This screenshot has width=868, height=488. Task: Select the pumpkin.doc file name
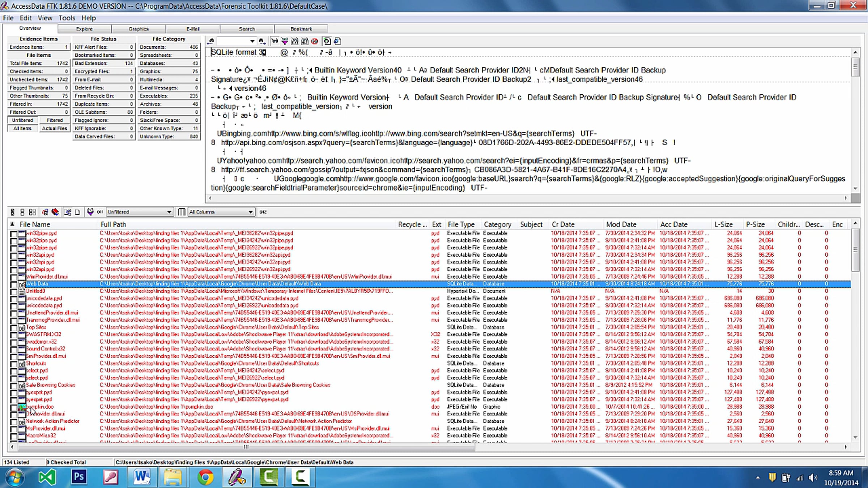[40, 407]
